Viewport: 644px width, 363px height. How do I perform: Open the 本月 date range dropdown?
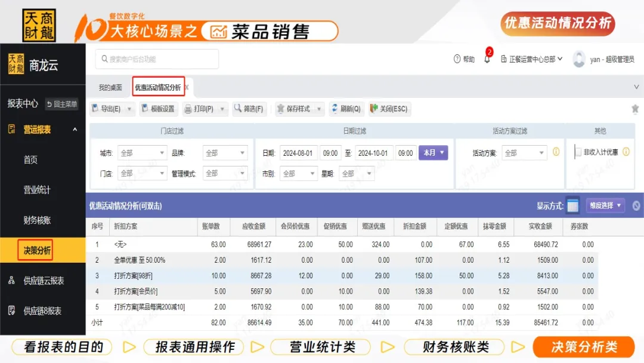(433, 153)
